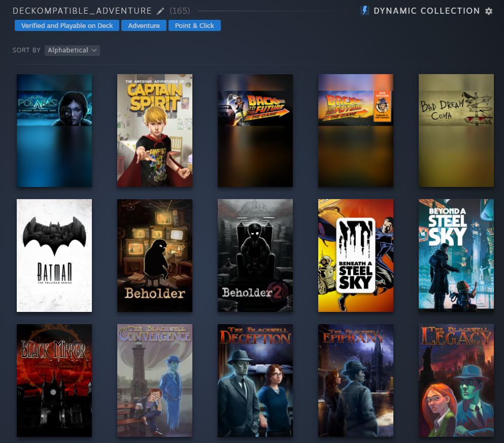Open The Blackwell Deception tile
Image resolution: width=504 pixels, height=443 pixels.
[x=255, y=381]
